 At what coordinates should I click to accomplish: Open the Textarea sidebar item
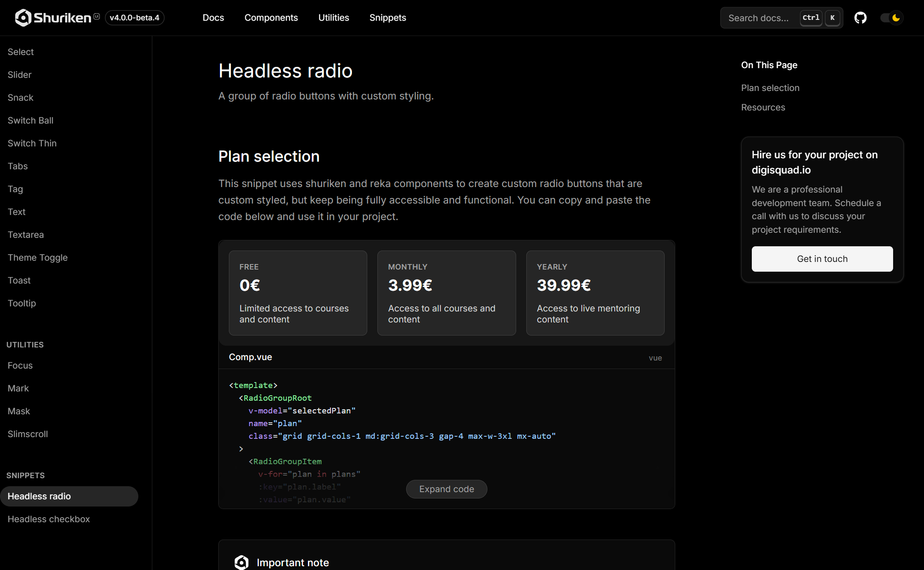click(x=26, y=234)
